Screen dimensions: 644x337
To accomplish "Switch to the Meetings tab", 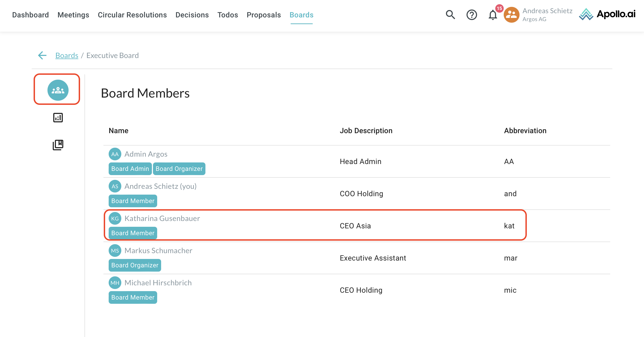I will click(x=73, y=15).
